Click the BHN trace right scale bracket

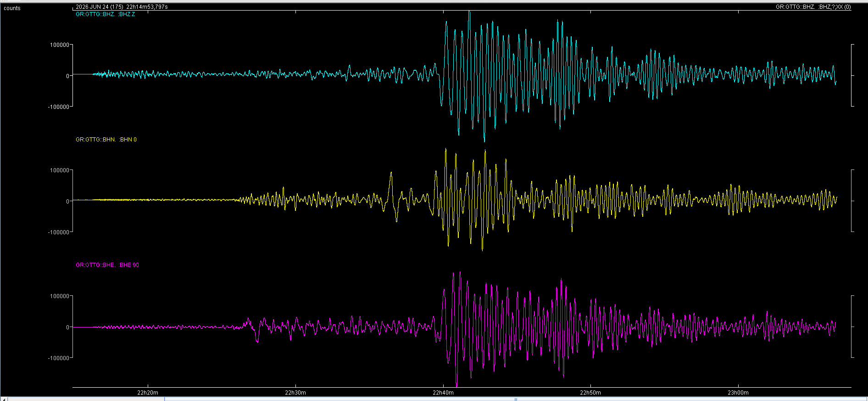click(x=852, y=201)
